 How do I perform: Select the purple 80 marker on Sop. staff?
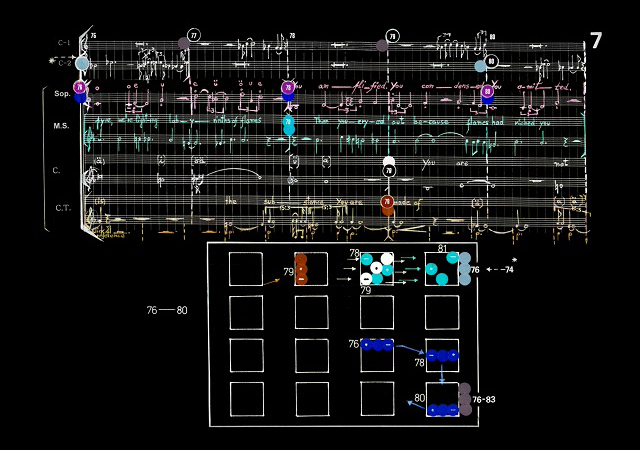coord(487,91)
